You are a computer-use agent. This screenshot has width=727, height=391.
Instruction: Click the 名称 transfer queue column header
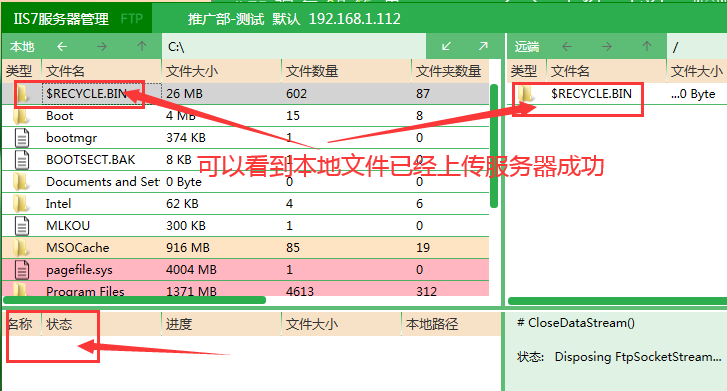click(x=20, y=324)
